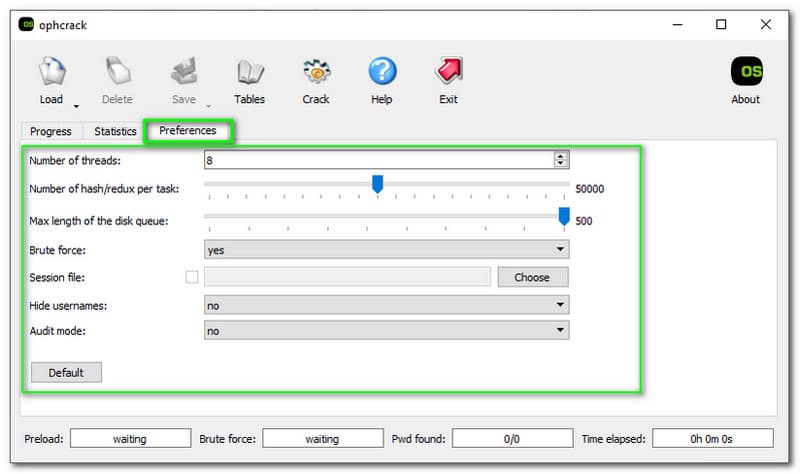The height and width of the screenshot is (474, 800).
Task: Click the disk queue length slider handle
Action: pyautogui.click(x=564, y=216)
